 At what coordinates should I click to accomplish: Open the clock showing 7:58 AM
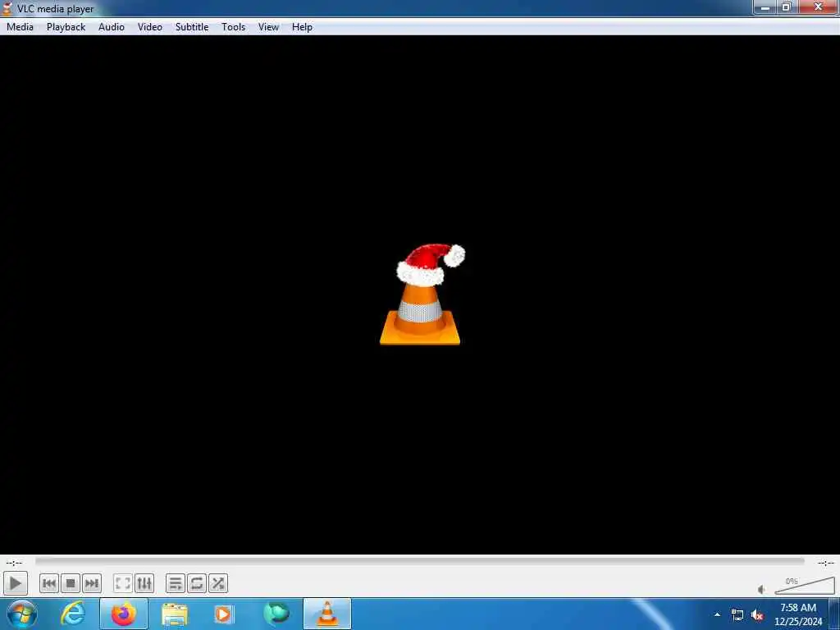pyautogui.click(x=798, y=614)
